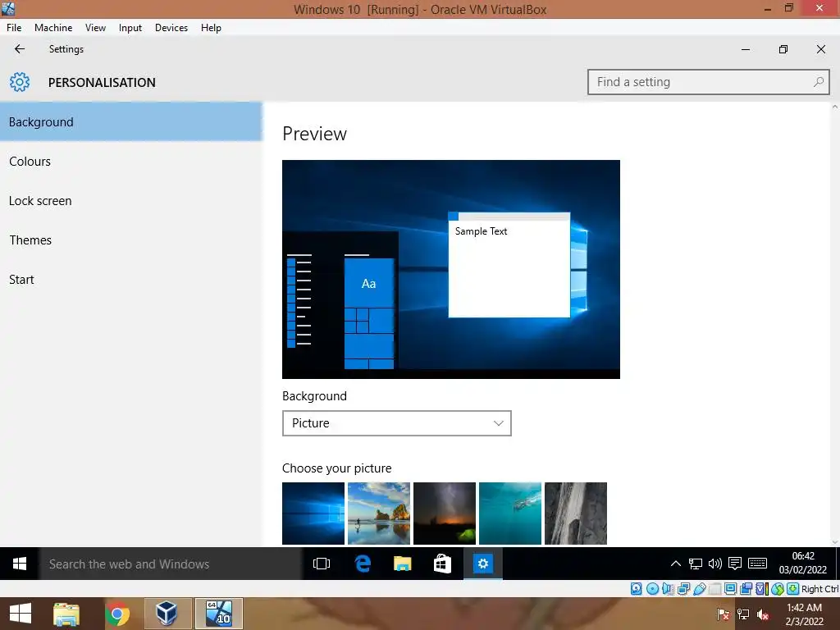Viewport: 840px width, 630px height.
Task: Click the host clock showing 1:42 AM
Action: click(x=804, y=614)
